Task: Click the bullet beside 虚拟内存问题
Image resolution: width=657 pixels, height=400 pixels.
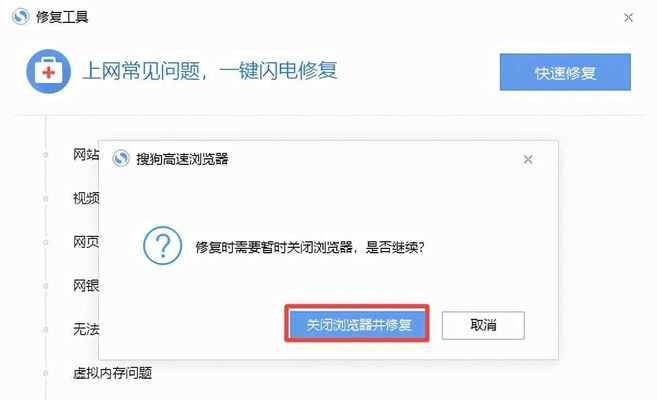Action: click(x=45, y=373)
